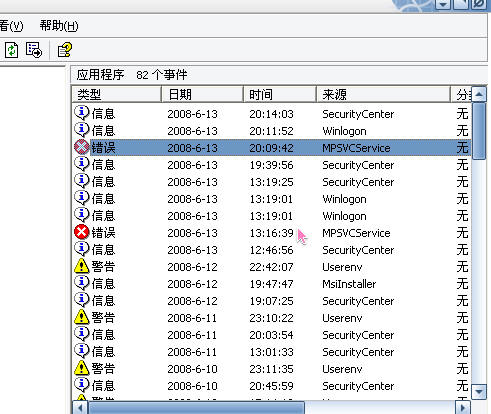
Task: Click the time 23:11:35 cell
Action: tap(271, 369)
